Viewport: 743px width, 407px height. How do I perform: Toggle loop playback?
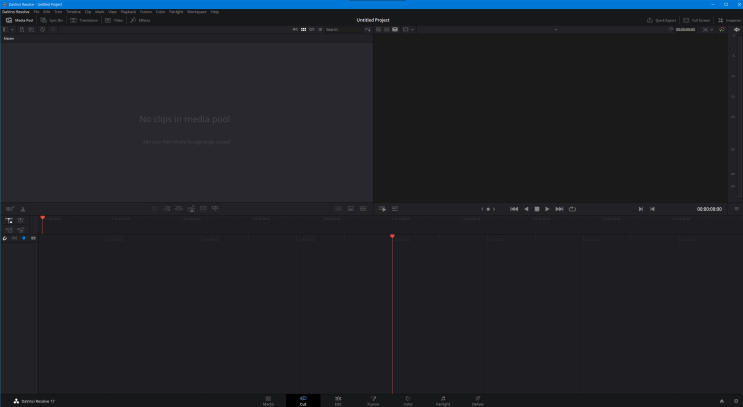[x=572, y=209]
